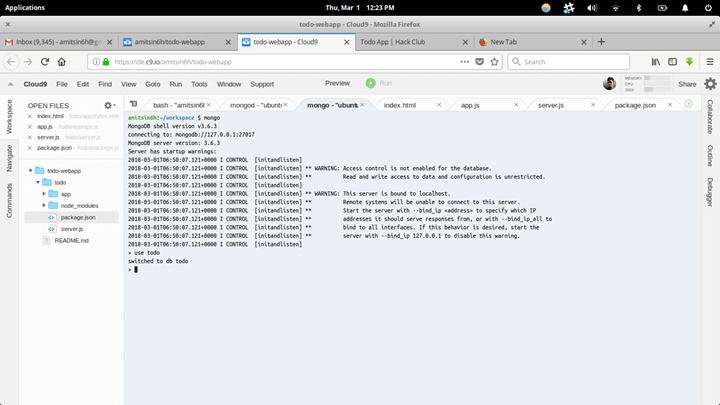Switch to the bash terminal tab
This screenshot has height=405, width=720.
[179, 105]
